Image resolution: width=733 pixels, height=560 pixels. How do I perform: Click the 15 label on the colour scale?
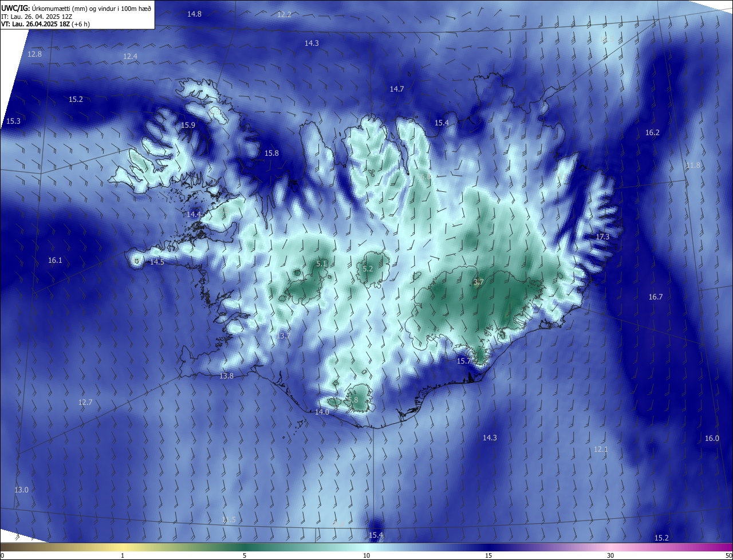tap(488, 555)
